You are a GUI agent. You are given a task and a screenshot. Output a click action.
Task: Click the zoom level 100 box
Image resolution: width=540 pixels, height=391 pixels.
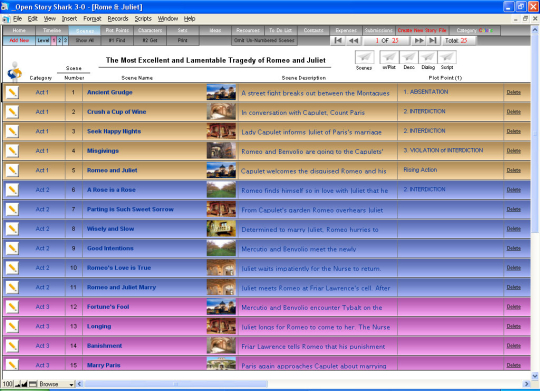[x=8, y=384]
